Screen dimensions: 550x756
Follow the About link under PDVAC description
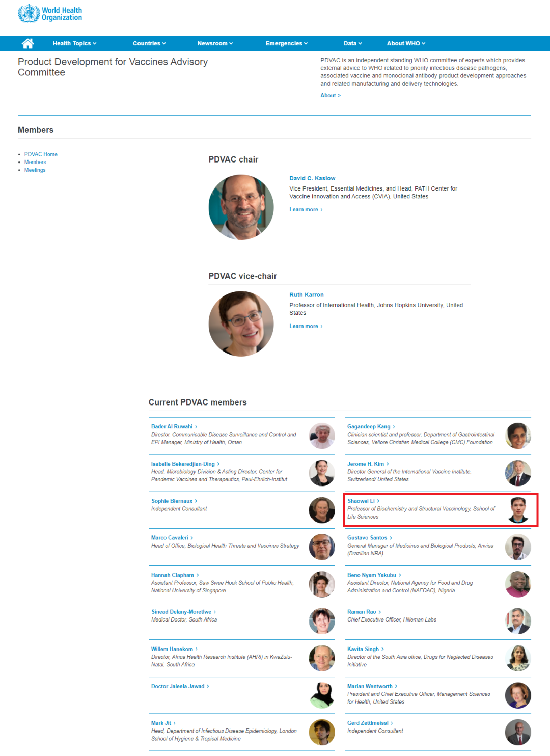click(331, 95)
